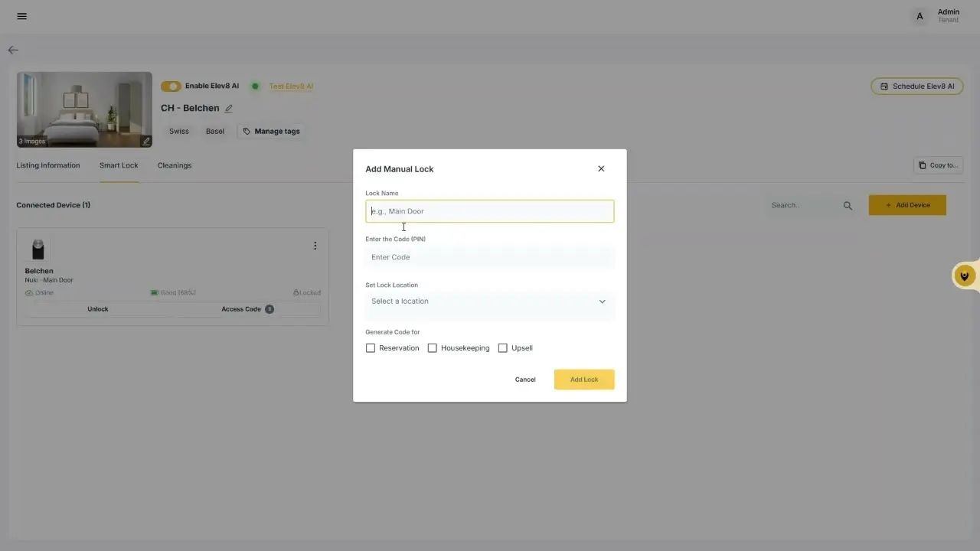Image resolution: width=980 pixels, height=551 pixels.
Task: Open the Select a location dropdown
Action: [x=490, y=302]
